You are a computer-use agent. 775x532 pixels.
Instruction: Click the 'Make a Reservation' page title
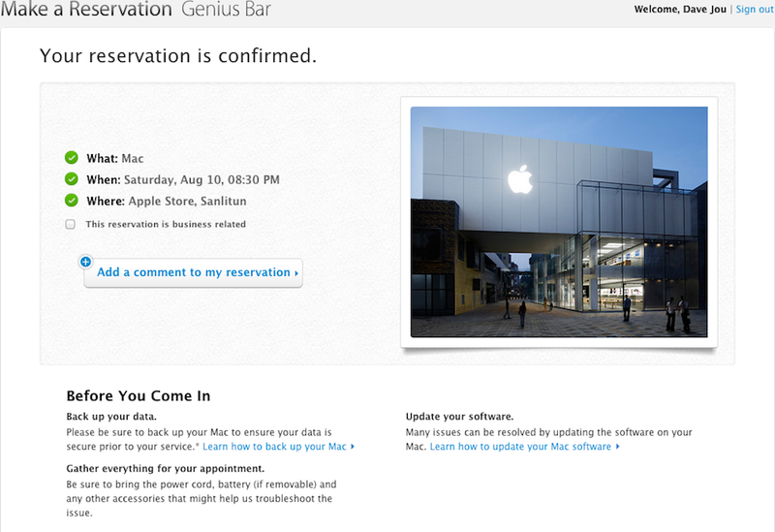pos(86,9)
